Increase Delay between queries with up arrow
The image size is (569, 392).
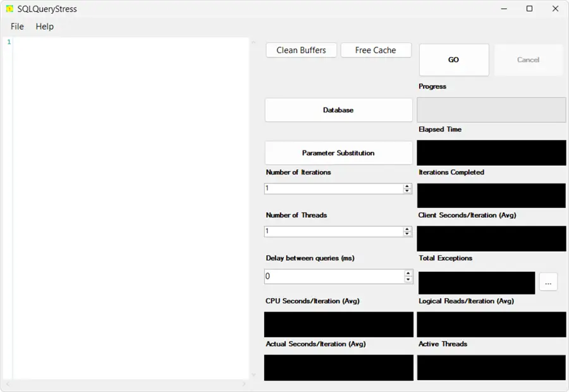pyautogui.click(x=408, y=273)
